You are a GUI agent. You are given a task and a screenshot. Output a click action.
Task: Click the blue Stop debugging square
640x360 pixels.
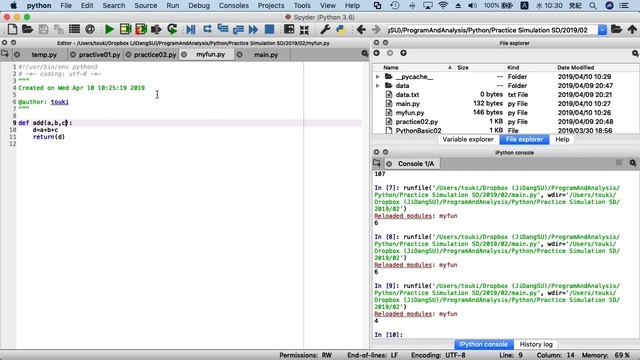click(x=269, y=29)
